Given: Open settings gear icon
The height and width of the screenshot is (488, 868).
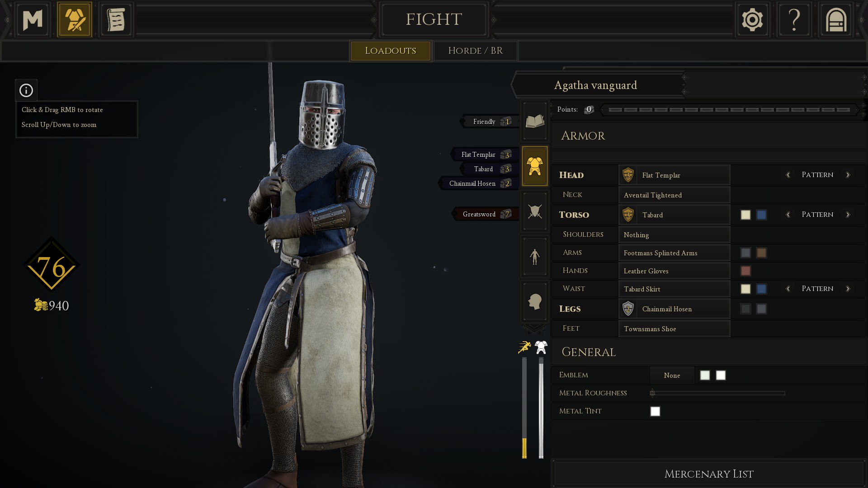Looking at the screenshot, I should [x=752, y=19].
